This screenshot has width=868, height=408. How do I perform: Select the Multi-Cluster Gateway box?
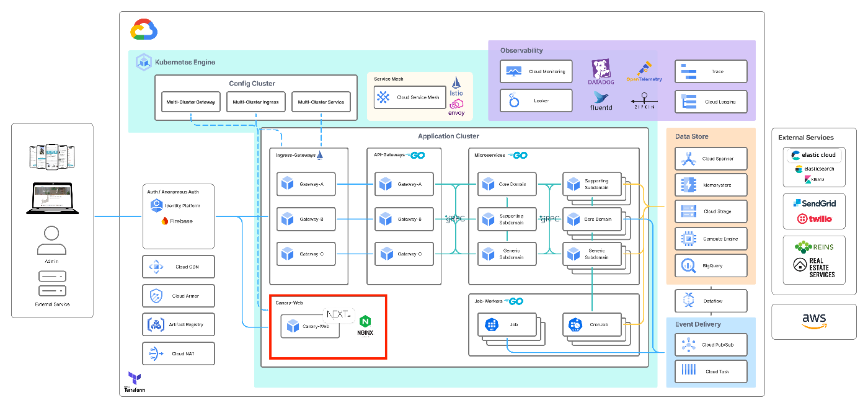coord(190,102)
